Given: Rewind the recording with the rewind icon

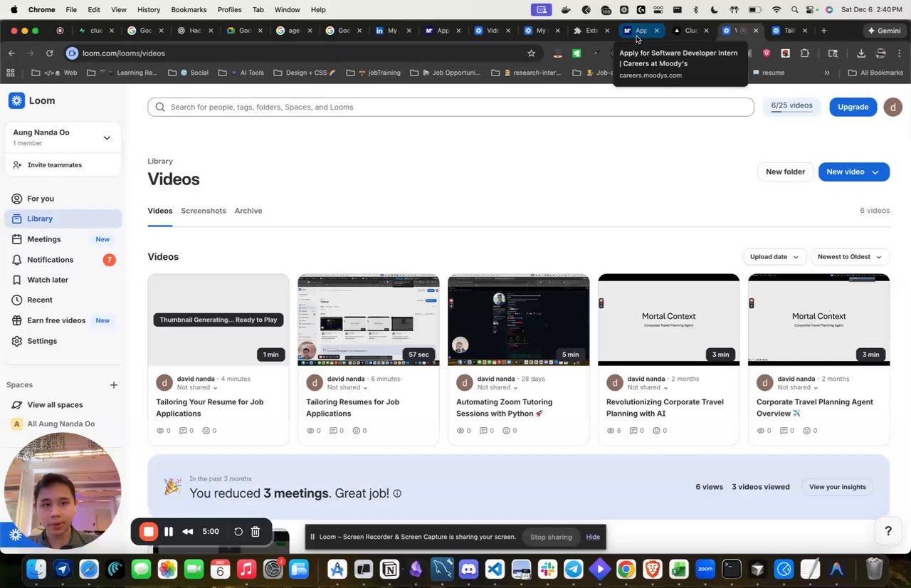Looking at the screenshot, I should click(188, 531).
